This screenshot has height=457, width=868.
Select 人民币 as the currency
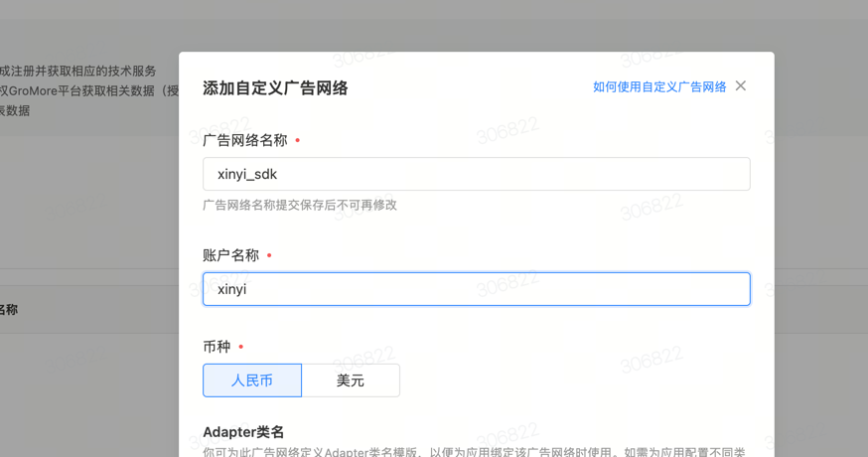[252, 381]
